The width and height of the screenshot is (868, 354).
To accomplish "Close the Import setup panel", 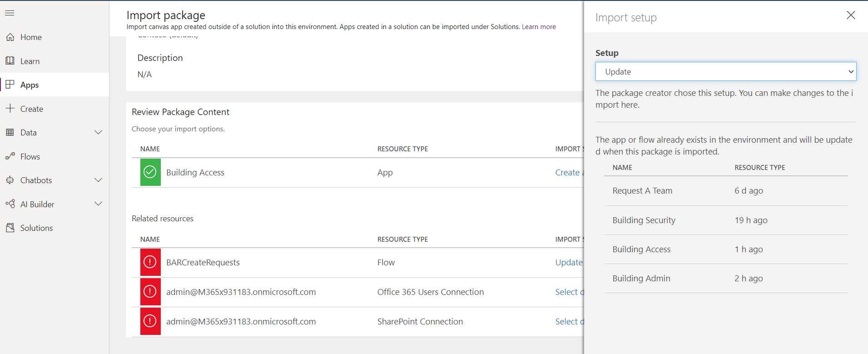I will point(851,15).
